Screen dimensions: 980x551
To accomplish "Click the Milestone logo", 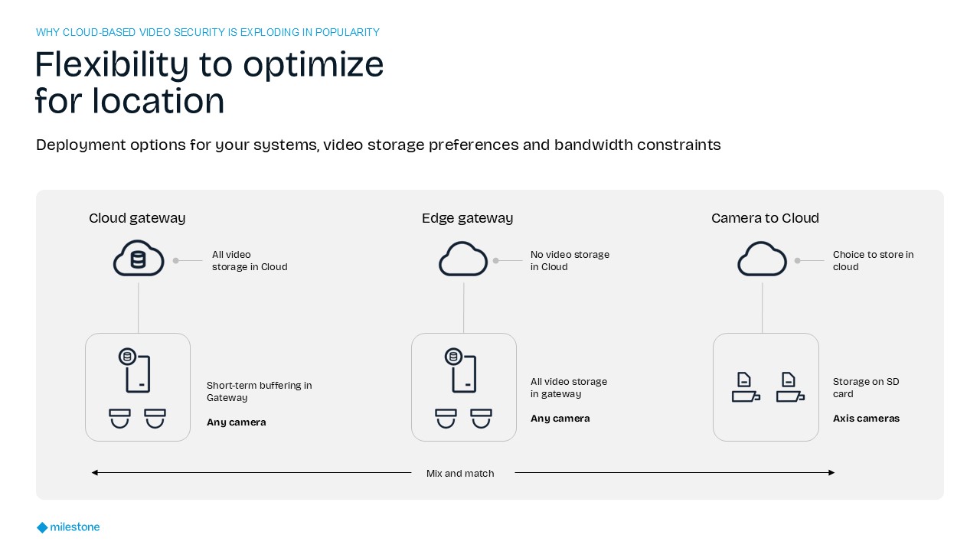I will click(68, 527).
